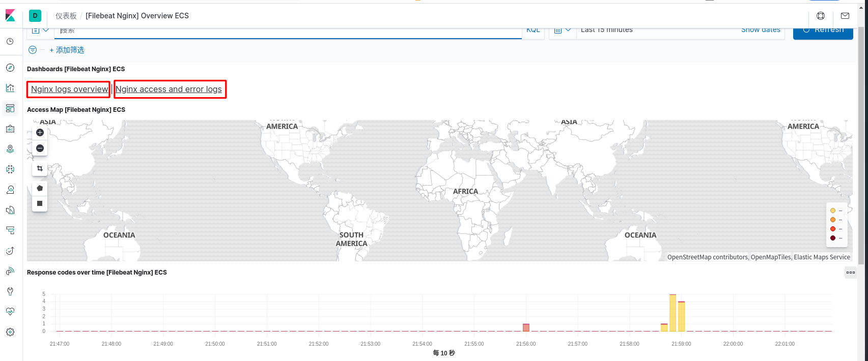Click Elastic Maps Service attribution link
Screen dimensions: 868x361
tap(822, 257)
